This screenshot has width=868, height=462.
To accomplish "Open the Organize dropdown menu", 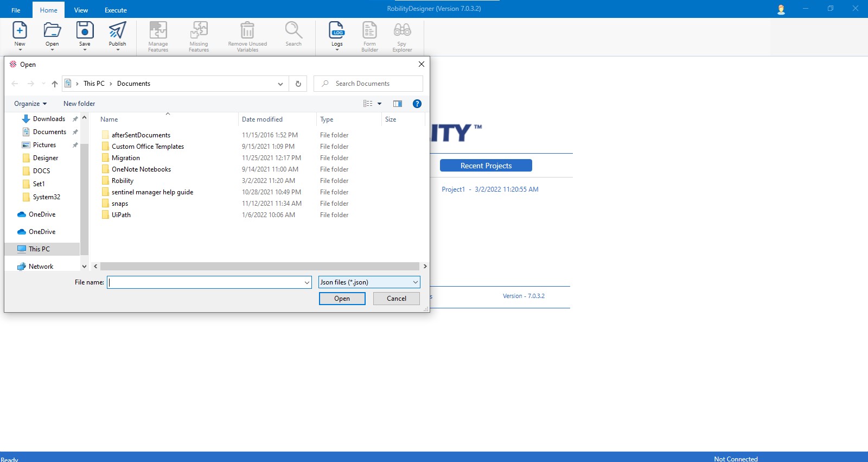I will 30,104.
